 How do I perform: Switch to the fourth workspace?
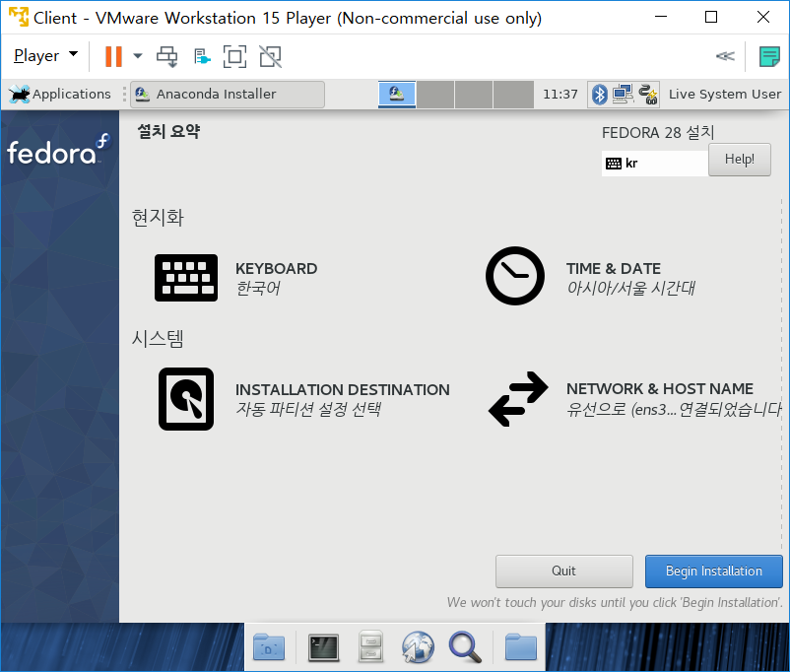pyautogui.click(x=513, y=95)
